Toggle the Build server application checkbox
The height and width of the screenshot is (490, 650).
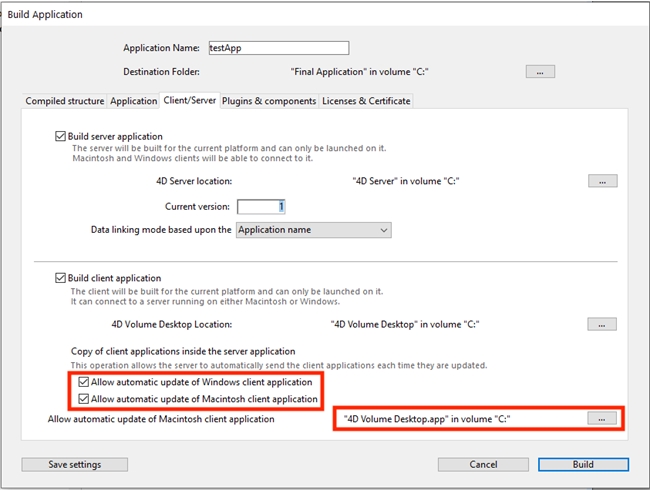pos(61,136)
